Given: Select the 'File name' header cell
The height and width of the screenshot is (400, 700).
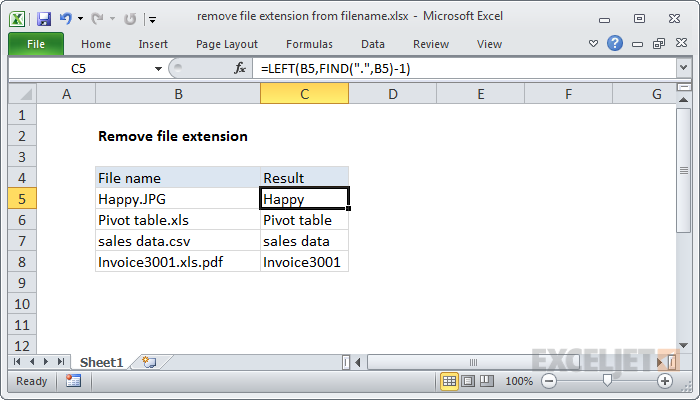Looking at the screenshot, I should coord(178,178).
